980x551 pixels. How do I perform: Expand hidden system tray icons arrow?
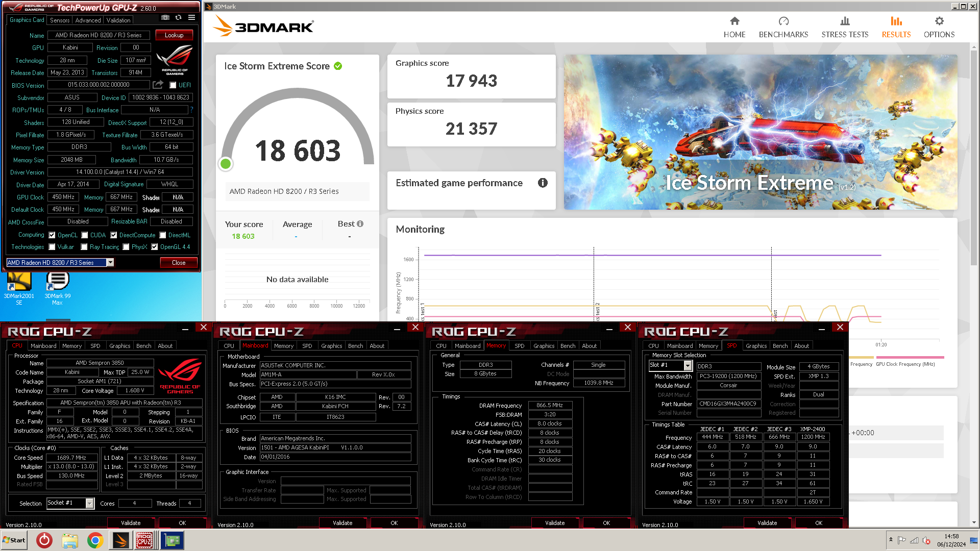coord(891,540)
